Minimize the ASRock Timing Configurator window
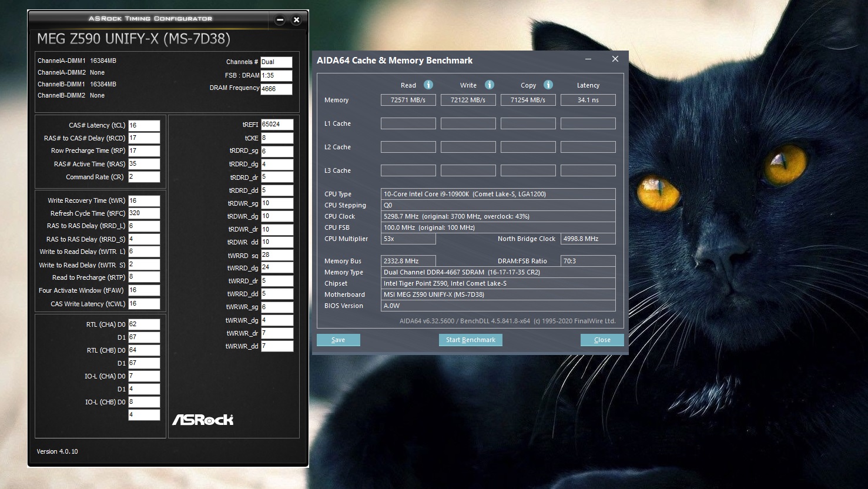The image size is (868, 489). click(280, 20)
